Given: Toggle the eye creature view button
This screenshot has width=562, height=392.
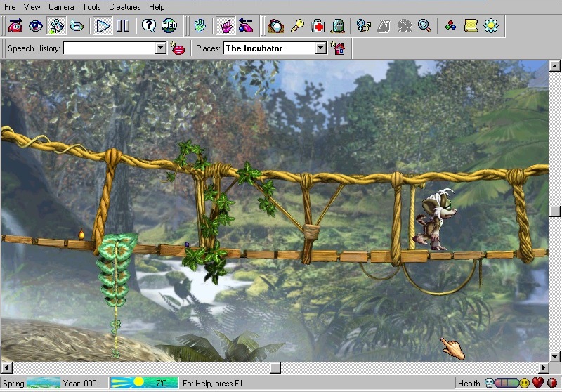Looking at the screenshot, I should click(x=35, y=26).
